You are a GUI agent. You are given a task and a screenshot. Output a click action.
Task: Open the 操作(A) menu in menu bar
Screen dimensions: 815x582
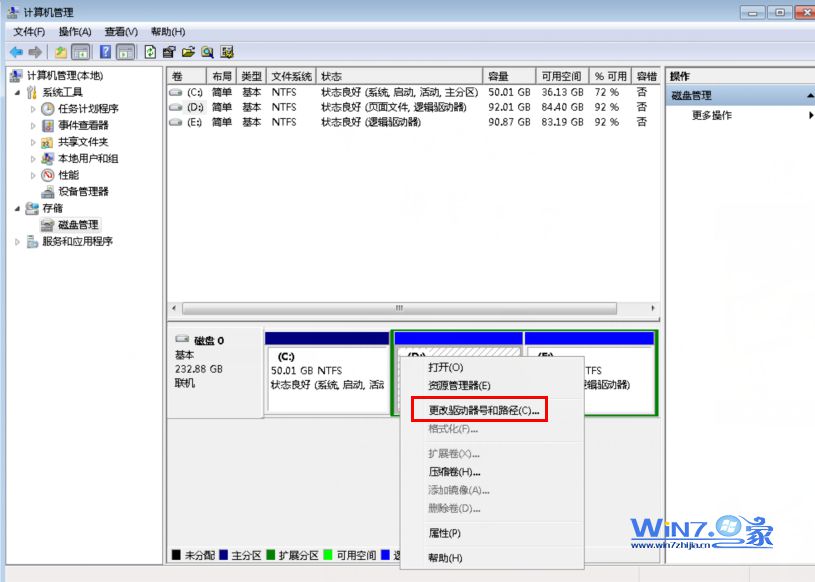coord(75,32)
